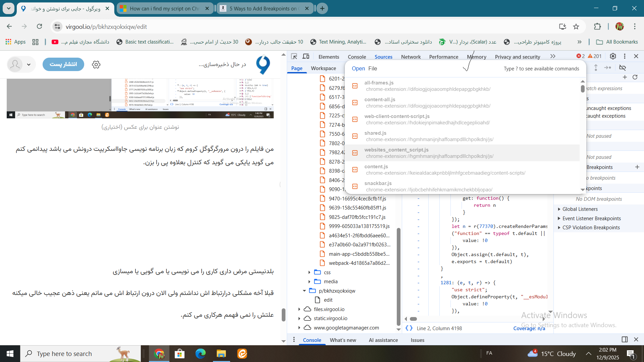Open the Workspace tab in Sources
This screenshot has width=644, height=362.
pyautogui.click(x=323, y=68)
